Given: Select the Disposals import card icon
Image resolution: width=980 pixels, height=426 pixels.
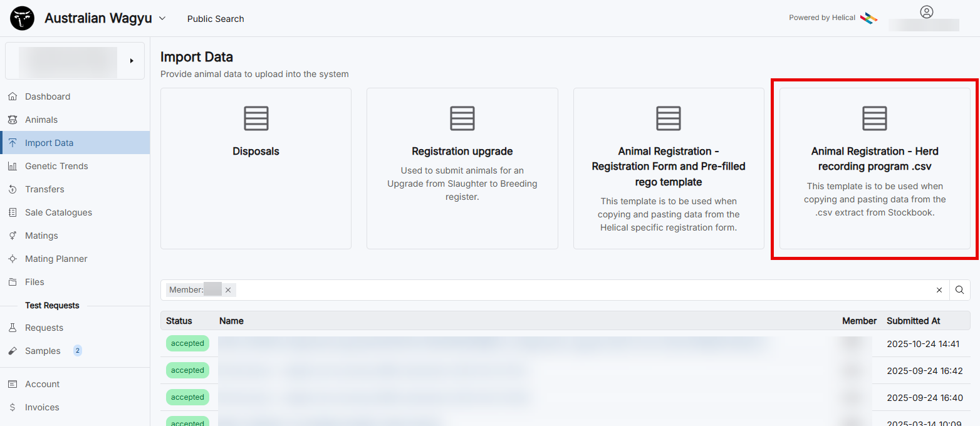Looking at the screenshot, I should point(256,118).
